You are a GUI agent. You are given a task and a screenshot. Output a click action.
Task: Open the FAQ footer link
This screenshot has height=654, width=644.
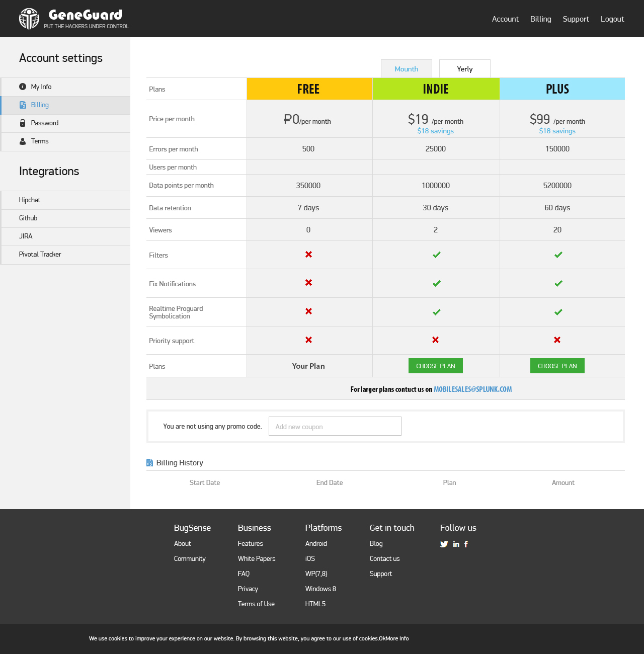pyautogui.click(x=244, y=574)
